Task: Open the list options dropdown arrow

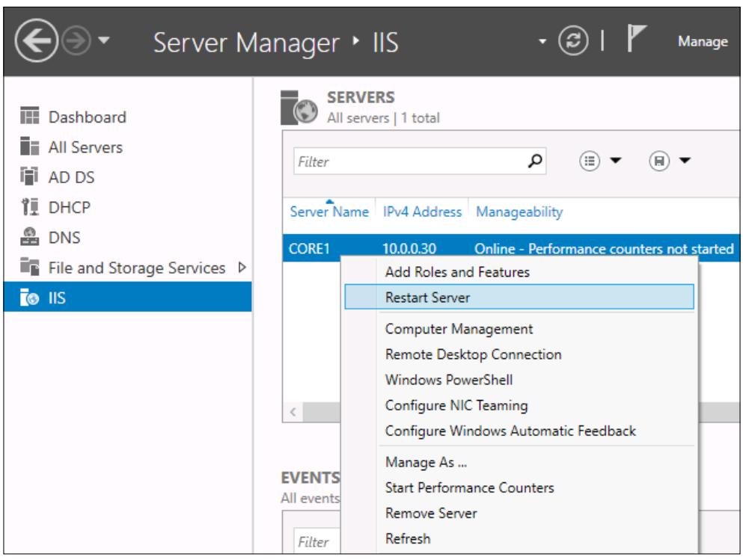Action: [x=616, y=161]
